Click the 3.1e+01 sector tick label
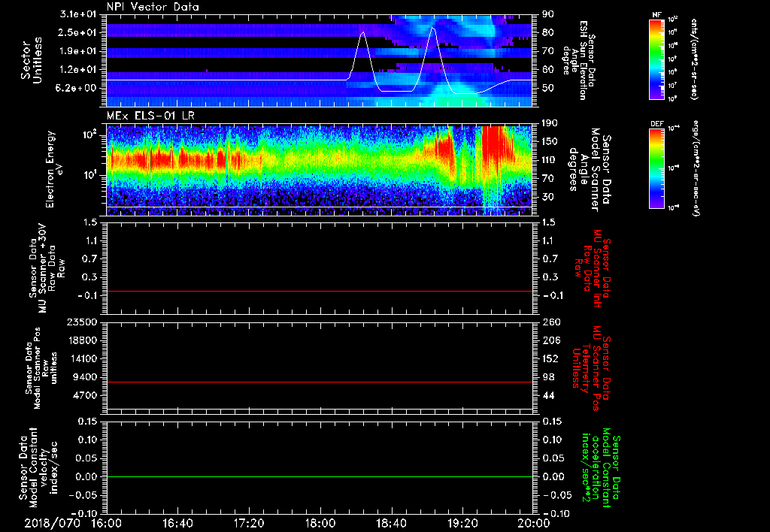The height and width of the screenshot is (532, 770). click(78, 14)
